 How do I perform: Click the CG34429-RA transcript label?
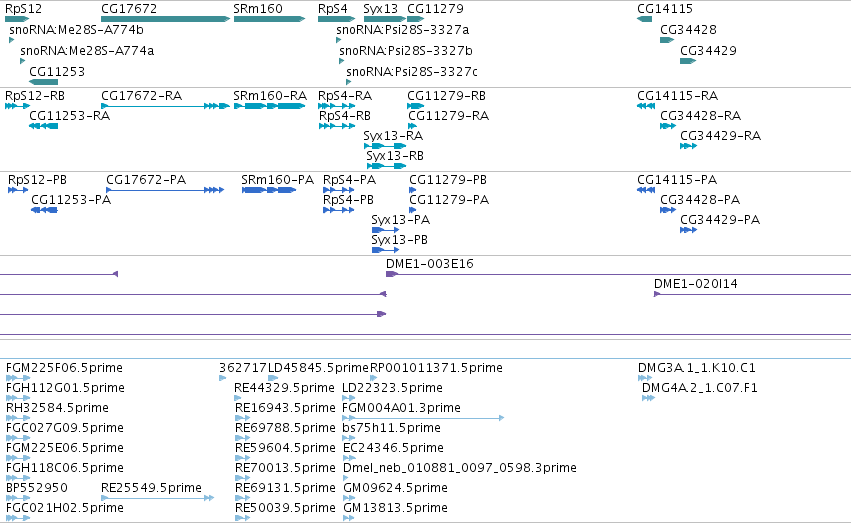click(x=721, y=136)
